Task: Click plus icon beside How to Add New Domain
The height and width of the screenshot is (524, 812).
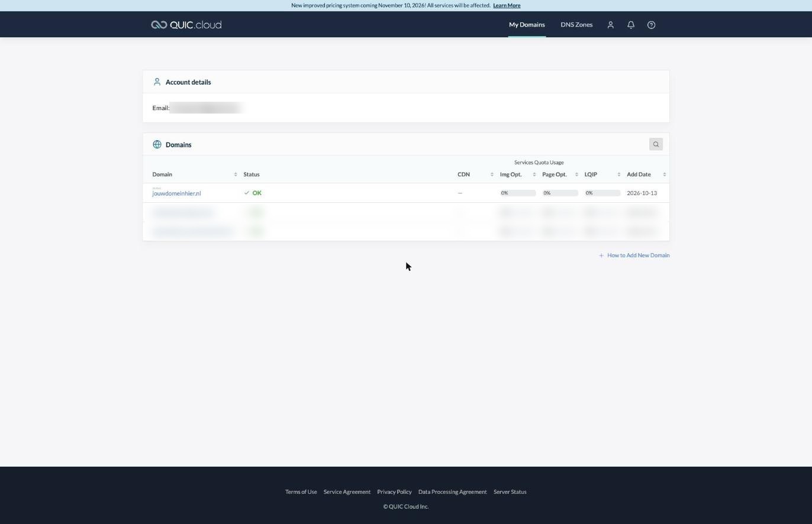Action: point(601,255)
